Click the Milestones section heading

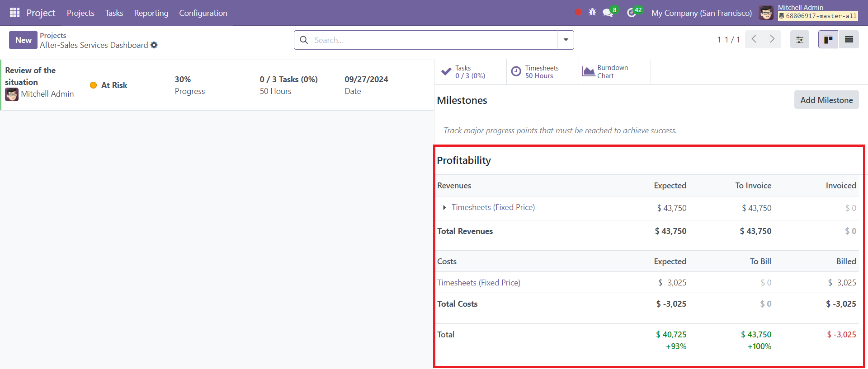click(462, 100)
